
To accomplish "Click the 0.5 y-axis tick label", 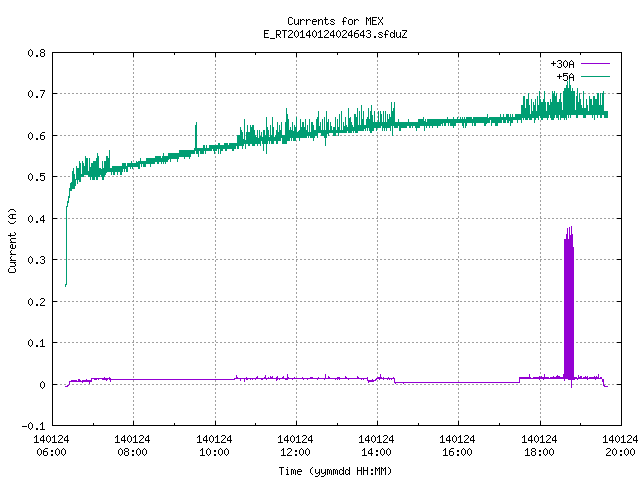I will (36, 177).
